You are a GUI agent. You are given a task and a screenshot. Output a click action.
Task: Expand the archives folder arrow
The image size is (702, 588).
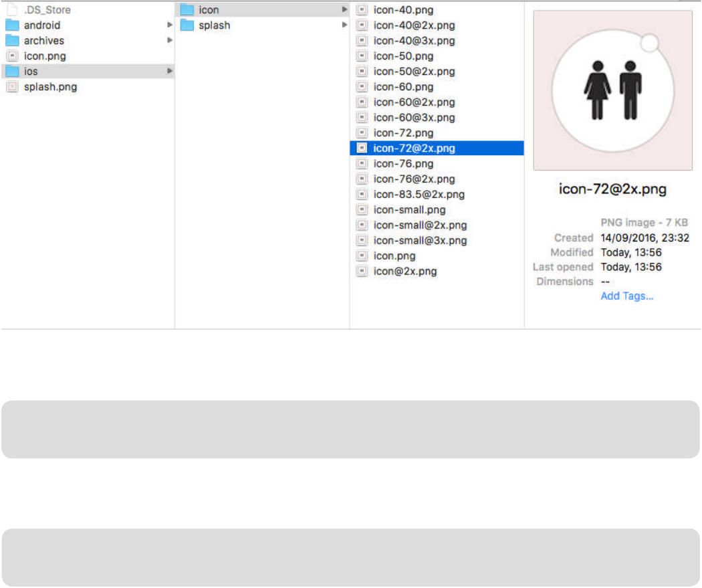coord(170,40)
